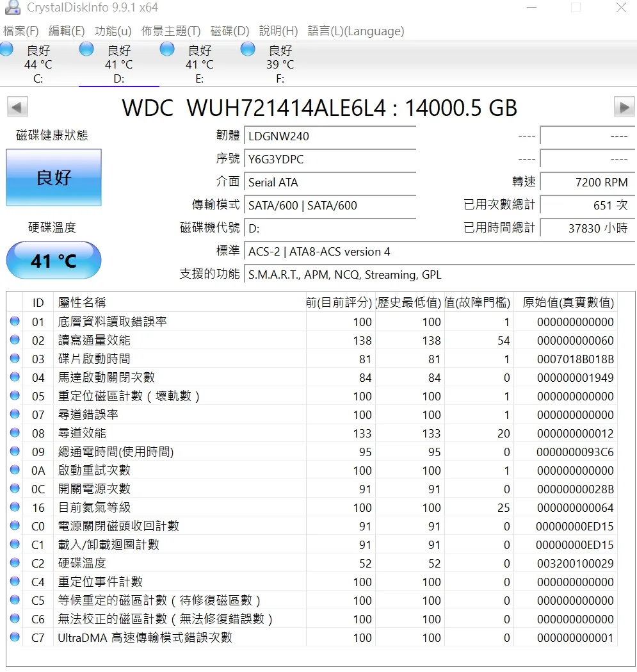Click the drive letter field showing D:

[x=330, y=229]
